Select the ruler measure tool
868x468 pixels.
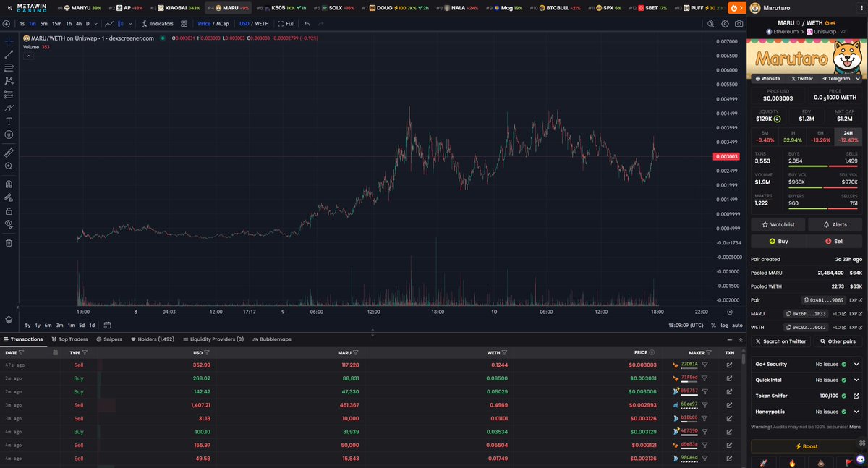[9, 153]
